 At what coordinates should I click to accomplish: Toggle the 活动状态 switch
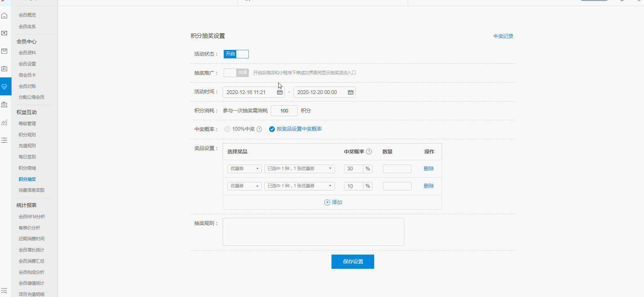236,54
